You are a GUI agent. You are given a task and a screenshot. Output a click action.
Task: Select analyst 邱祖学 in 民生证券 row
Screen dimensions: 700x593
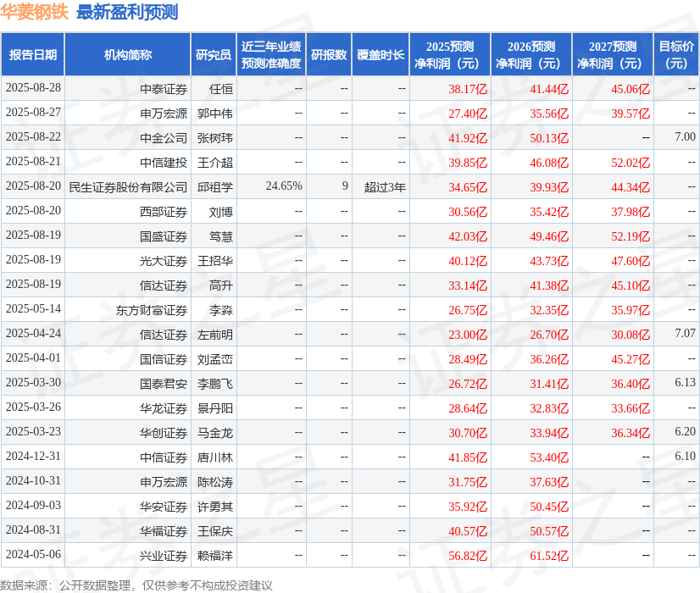tap(216, 186)
